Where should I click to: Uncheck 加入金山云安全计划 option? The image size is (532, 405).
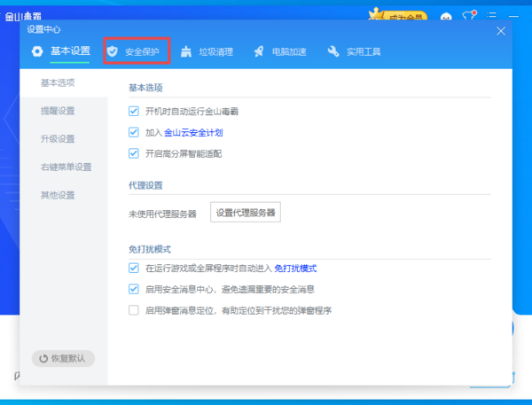click(x=134, y=132)
